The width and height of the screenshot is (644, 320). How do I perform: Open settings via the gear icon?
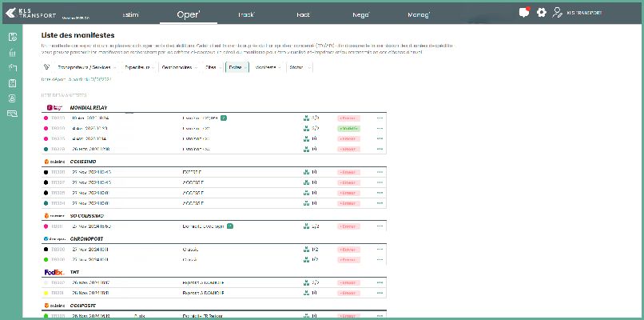541,13
